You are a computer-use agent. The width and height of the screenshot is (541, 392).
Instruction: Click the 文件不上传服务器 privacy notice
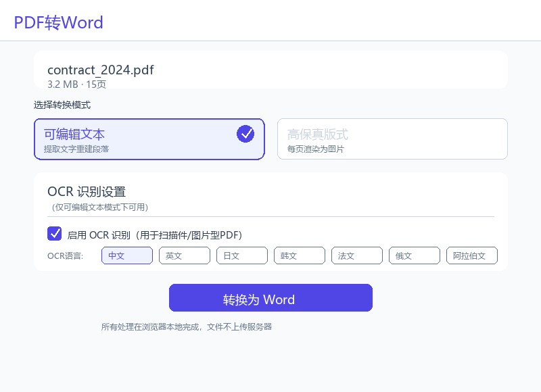(x=187, y=327)
